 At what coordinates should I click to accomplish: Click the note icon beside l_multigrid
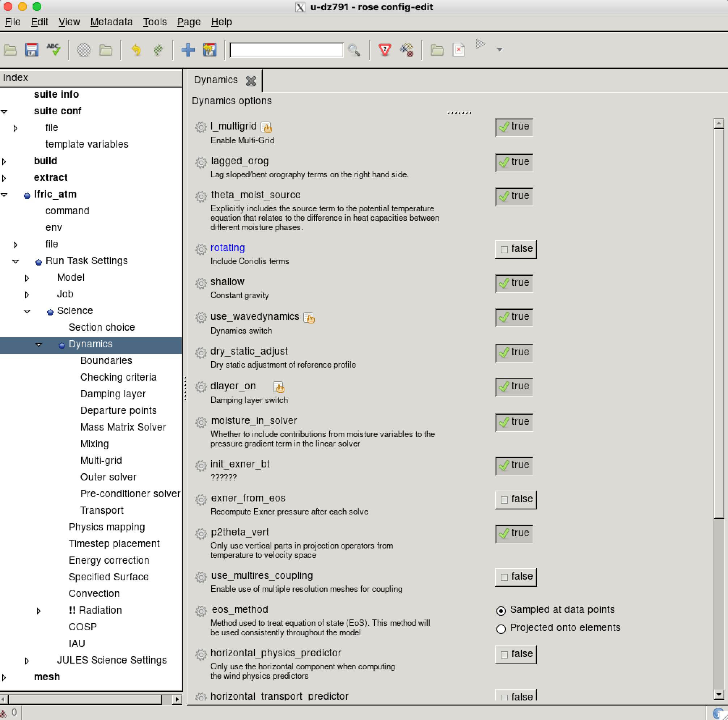(x=266, y=127)
